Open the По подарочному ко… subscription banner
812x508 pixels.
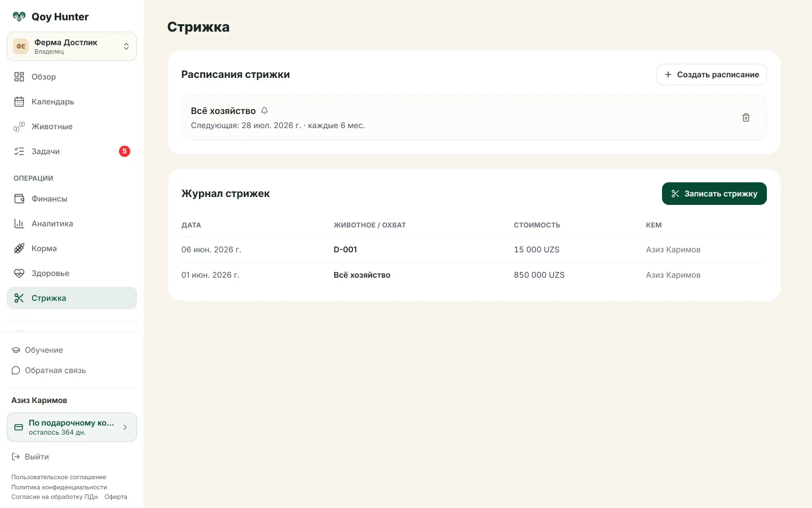(x=72, y=427)
